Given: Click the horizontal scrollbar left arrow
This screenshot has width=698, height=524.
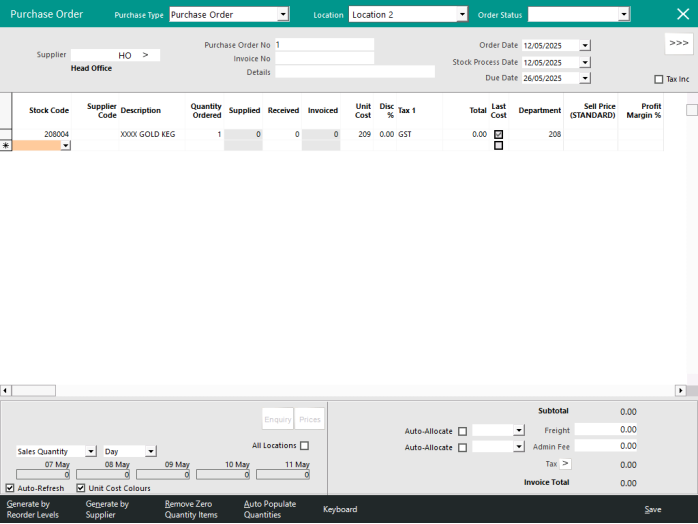Looking at the screenshot, I should (5, 390).
